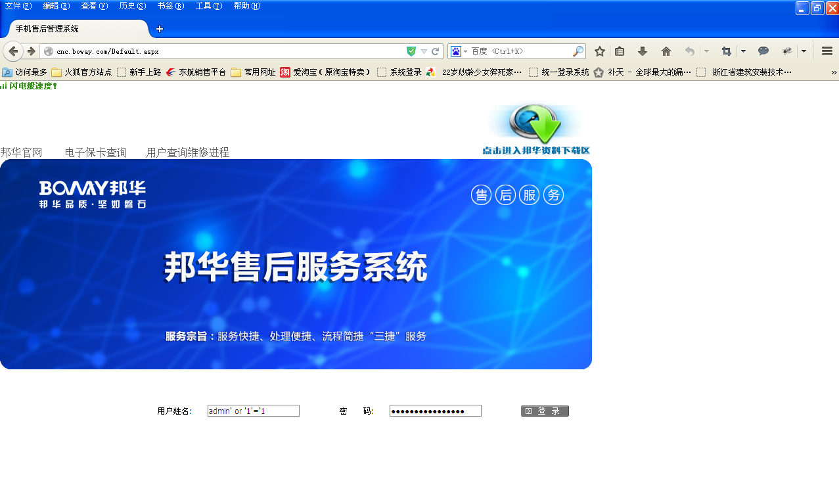Show more bookmarks via the double chevron
839x504 pixels.
pos(834,72)
